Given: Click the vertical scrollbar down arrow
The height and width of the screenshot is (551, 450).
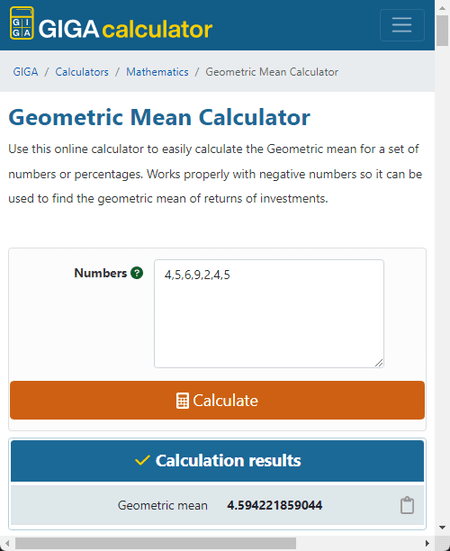Looking at the screenshot, I should point(442,527).
